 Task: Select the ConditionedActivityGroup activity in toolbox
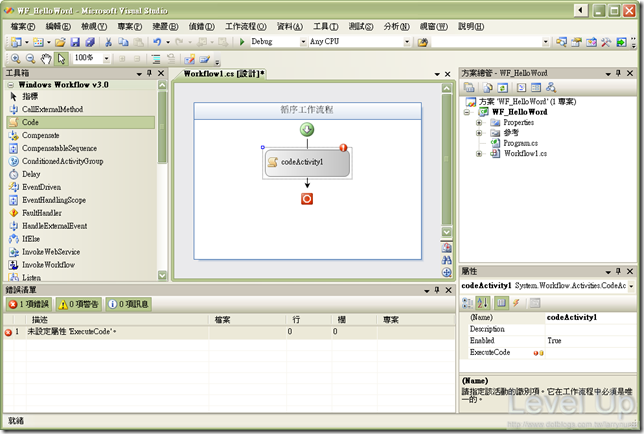tap(81, 161)
